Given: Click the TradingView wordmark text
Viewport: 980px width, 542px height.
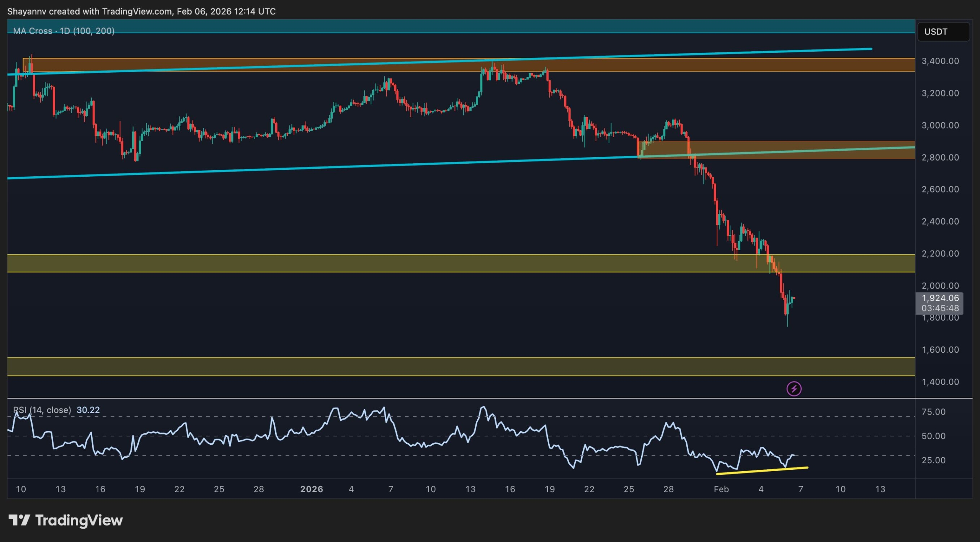Looking at the screenshot, I should (x=79, y=520).
